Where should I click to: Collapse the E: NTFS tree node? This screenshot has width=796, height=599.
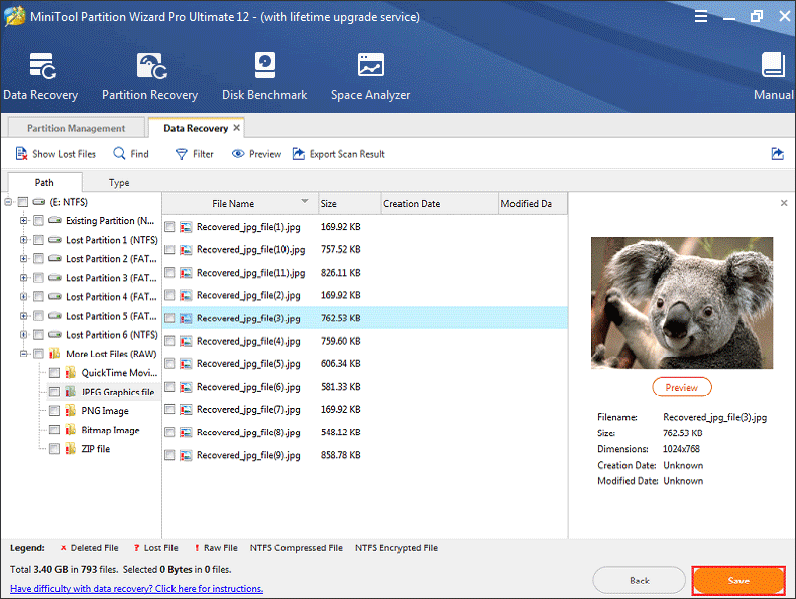8,202
